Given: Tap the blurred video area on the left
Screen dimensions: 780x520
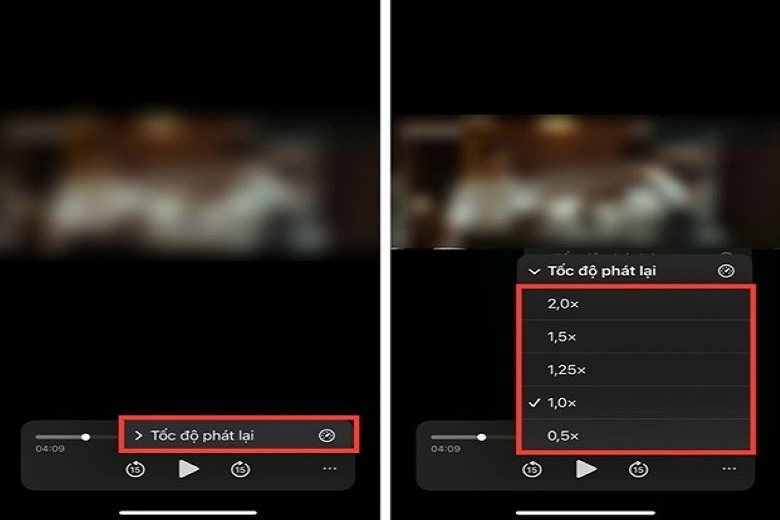Looking at the screenshot, I should [189, 182].
